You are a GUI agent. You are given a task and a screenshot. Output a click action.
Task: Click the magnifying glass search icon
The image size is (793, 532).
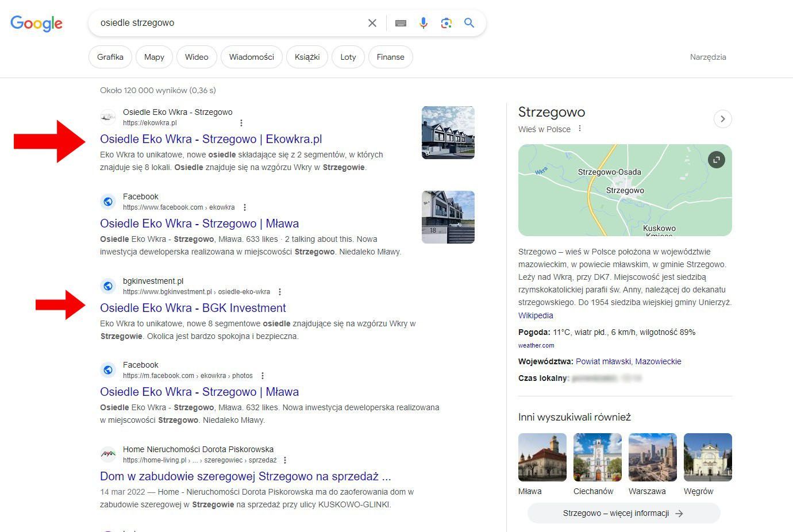point(469,23)
